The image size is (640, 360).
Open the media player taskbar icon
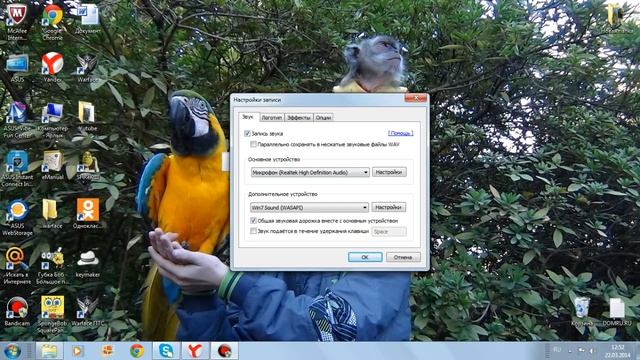point(77,351)
